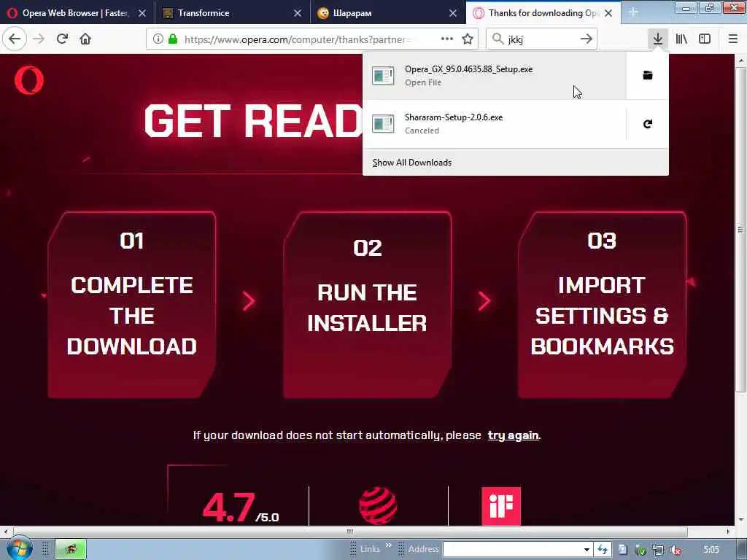Click the search magnifier icon
This screenshot has width=747, height=560.
[x=498, y=39]
